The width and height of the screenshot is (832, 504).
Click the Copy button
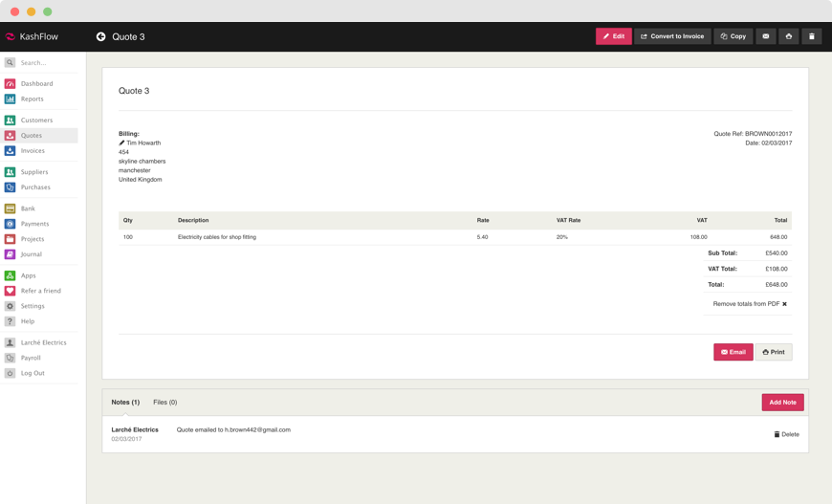click(733, 36)
